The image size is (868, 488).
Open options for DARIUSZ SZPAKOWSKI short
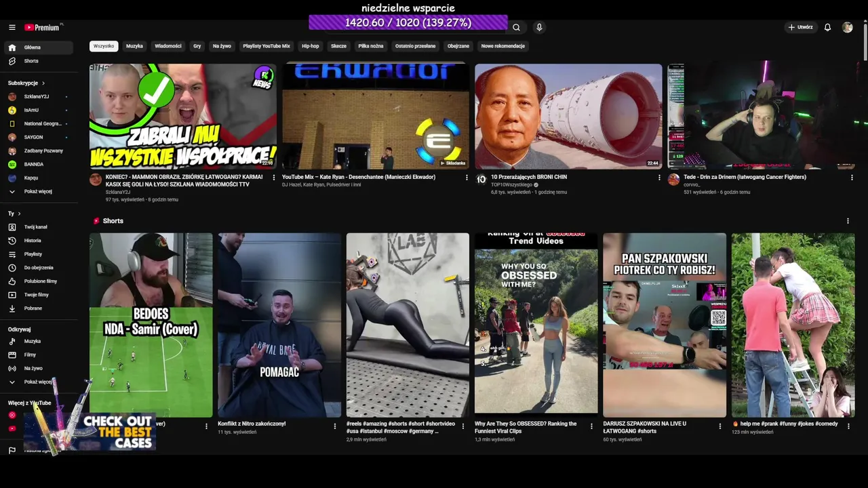point(720,426)
